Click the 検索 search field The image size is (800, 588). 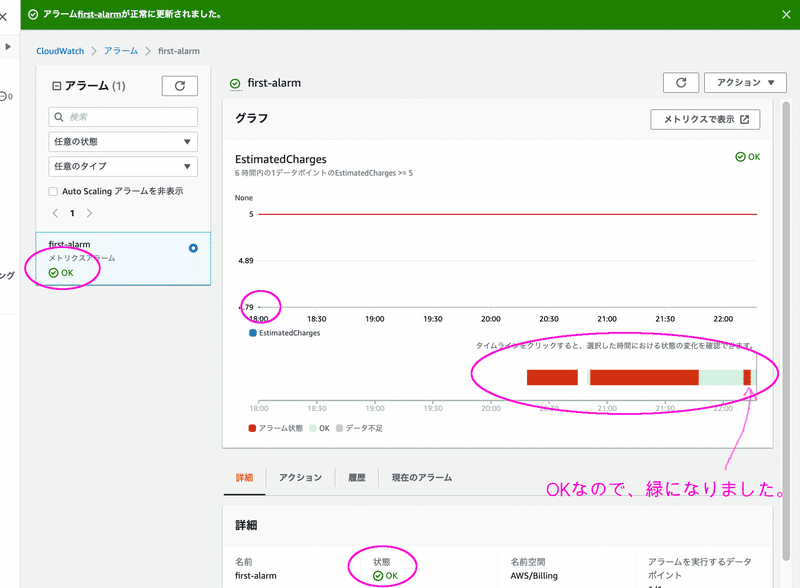pos(123,117)
